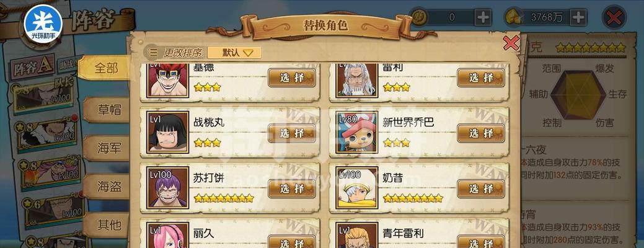The width and height of the screenshot is (644, 248).
Task: Add gold with the plus icon beside 3768万
Action: pos(578,17)
